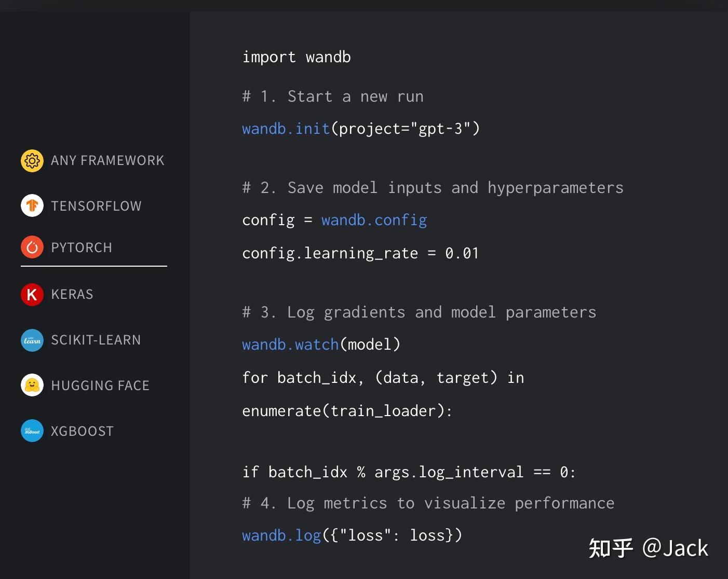Click the Any Framework gear icon
The width and height of the screenshot is (728, 579).
pos(32,160)
